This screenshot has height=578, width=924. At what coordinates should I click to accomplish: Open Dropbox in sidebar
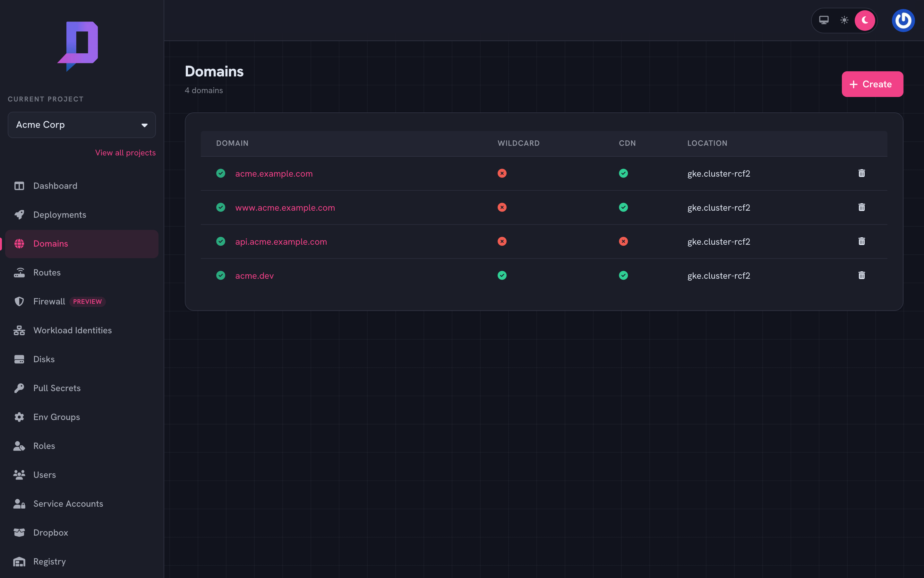[82, 532]
